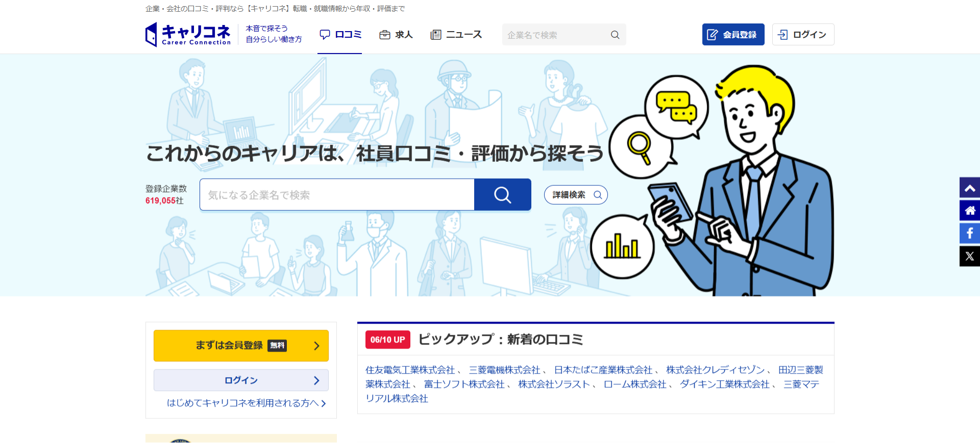The width and height of the screenshot is (980, 443).
Task: Open the 求人 menu item
Action: click(x=396, y=35)
